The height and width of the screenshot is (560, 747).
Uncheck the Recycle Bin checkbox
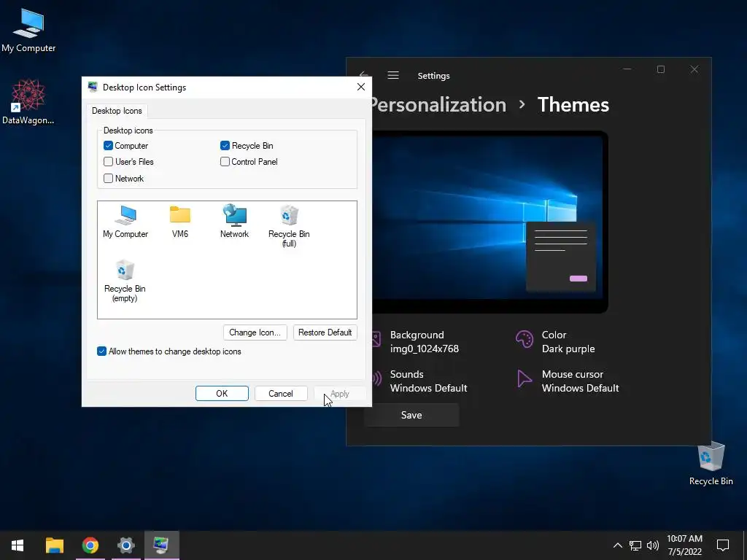(x=225, y=146)
